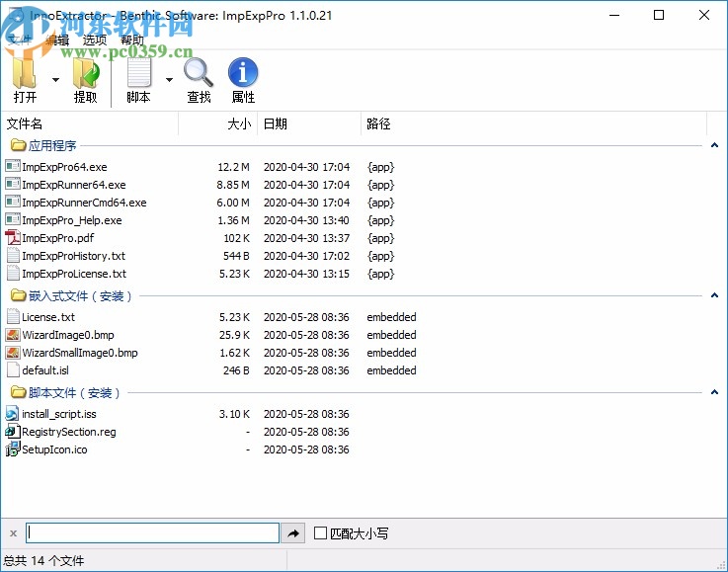Collapse the 嵌入式文件（安装） group
Viewport: 728px width, 572px height.
coord(714,295)
